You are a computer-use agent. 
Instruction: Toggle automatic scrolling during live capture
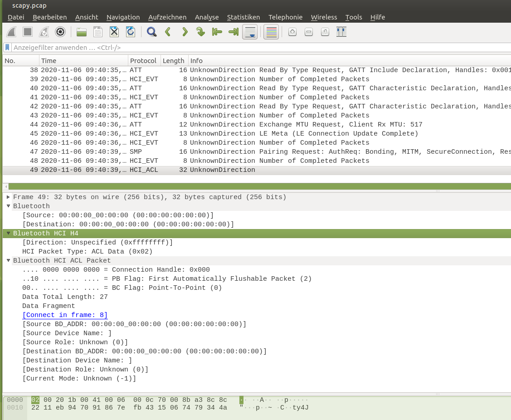pyautogui.click(x=250, y=32)
